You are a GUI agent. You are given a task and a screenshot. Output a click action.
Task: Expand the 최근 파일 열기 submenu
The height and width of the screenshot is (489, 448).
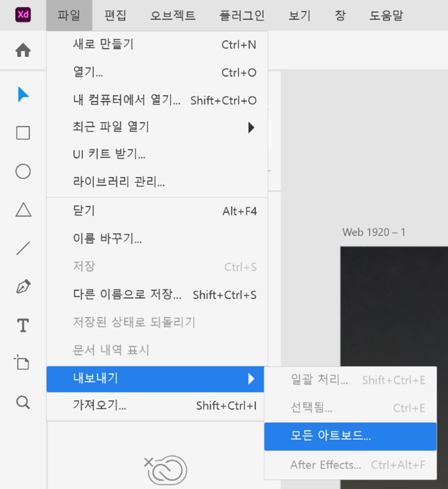click(157, 127)
